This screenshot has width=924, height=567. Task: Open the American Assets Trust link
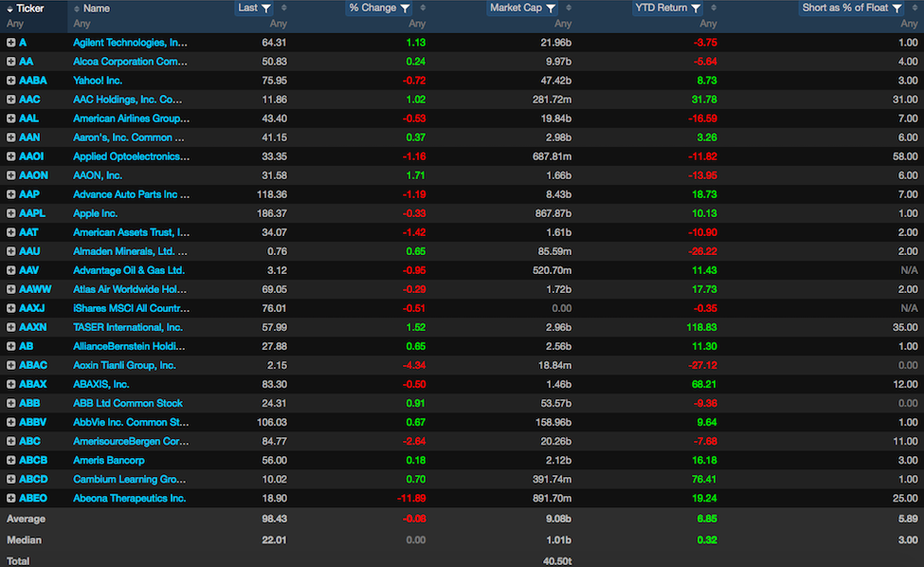pos(132,232)
